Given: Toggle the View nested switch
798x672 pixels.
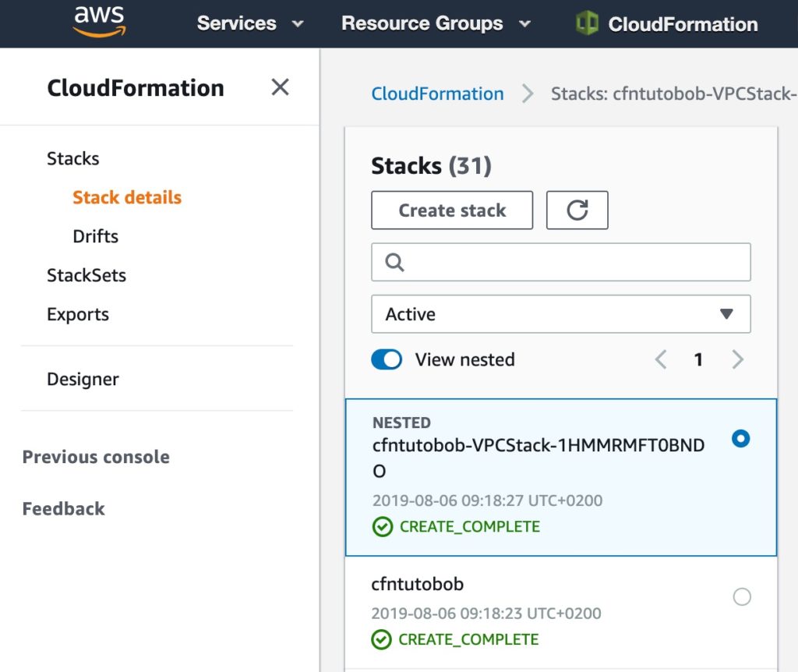Looking at the screenshot, I should coord(387,359).
